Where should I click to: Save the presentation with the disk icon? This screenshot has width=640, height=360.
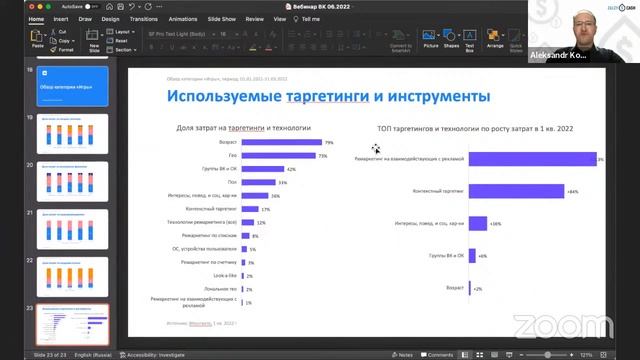tap(120, 7)
